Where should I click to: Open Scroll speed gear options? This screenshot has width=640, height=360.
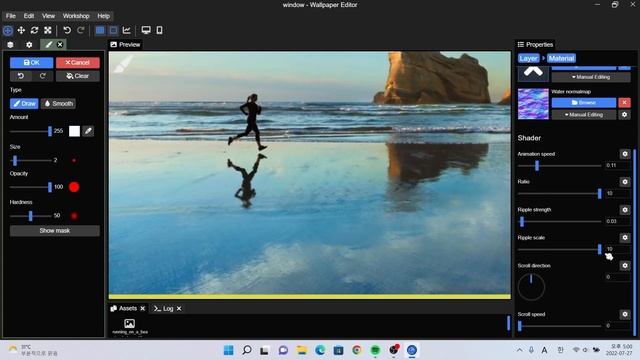click(x=625, y=314)
